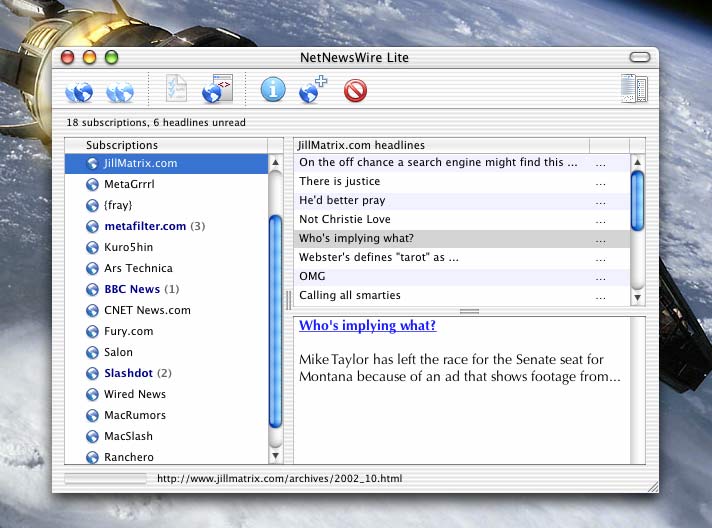712x528 pixels.
Task: Select the Ranchero subscription
Action: point(167,456)
